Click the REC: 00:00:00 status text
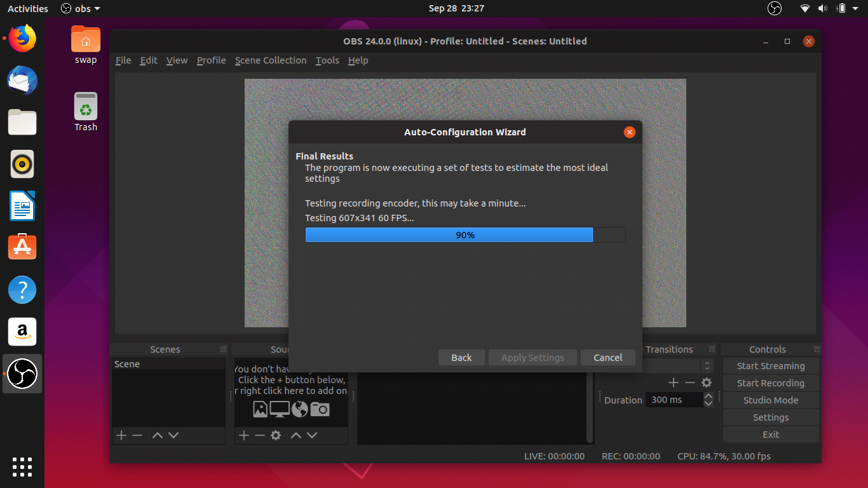The width and height of the screenshot is (868, 488). 631,456
